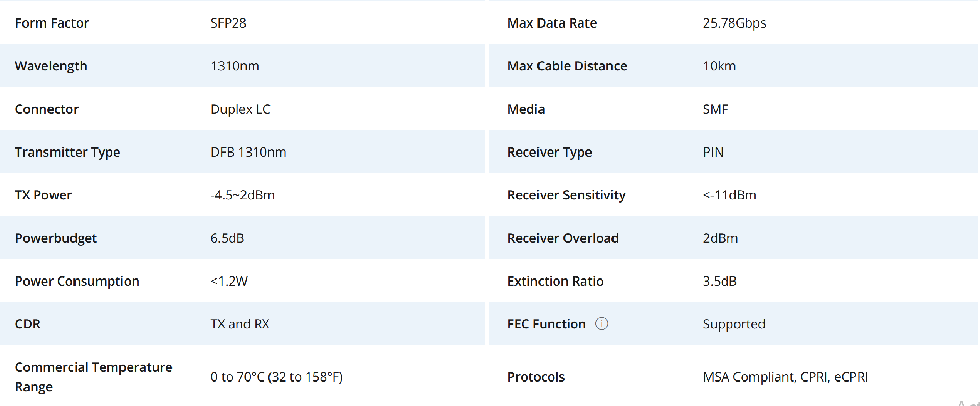Select the 6.5dB Powerbudget value
The width and height of the screenshot is (980, 406).
227,238
